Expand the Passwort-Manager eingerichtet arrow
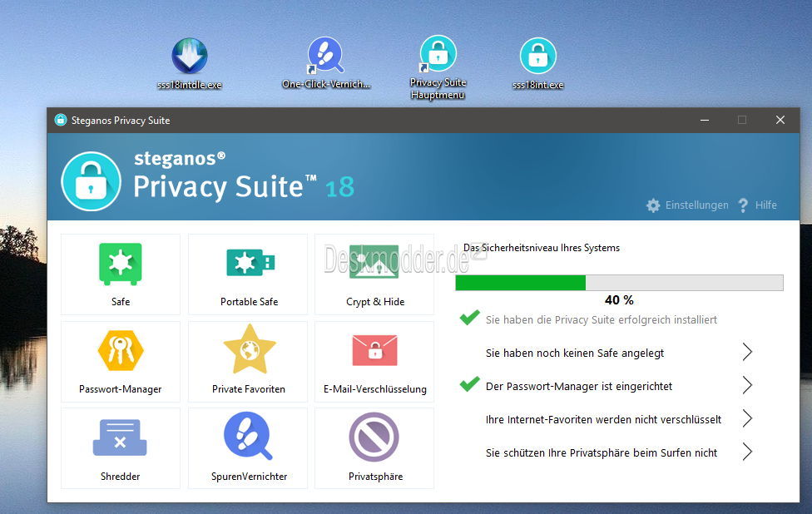The height and width of the screenshot is (514, 812). pyautogui.click(x=747, y=385)
